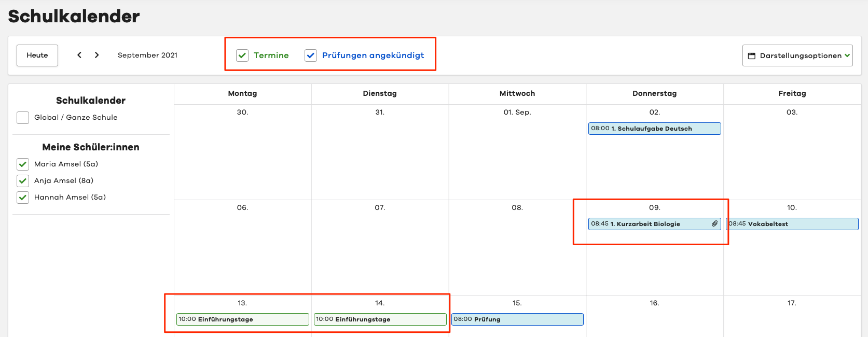The height and width of the screenshot is (337, 868).
Task: Uncheck the Termine filter checkbox
Action: coord(242,55)
